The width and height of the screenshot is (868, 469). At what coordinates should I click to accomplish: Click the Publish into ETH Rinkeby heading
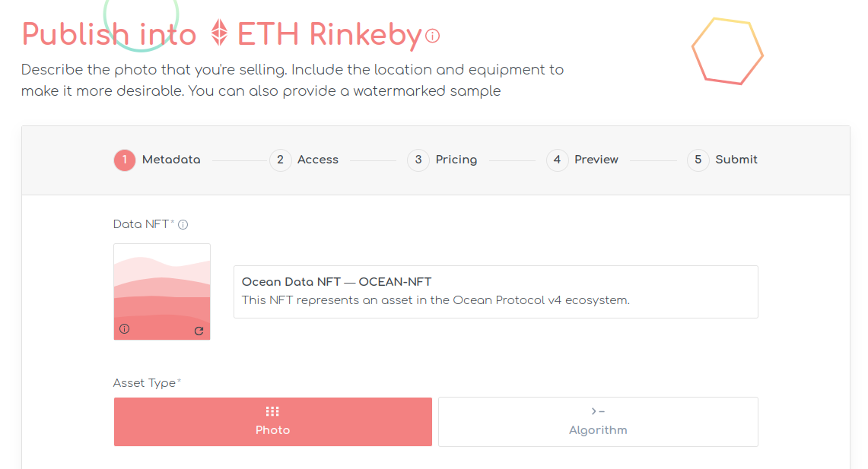[x=231, y=33]
